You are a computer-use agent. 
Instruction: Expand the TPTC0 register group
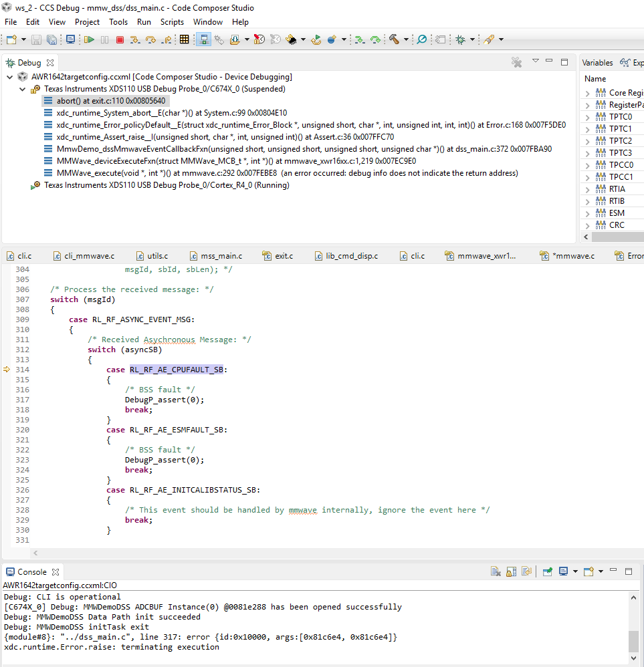pyautogui.click(x=587, y=117)
